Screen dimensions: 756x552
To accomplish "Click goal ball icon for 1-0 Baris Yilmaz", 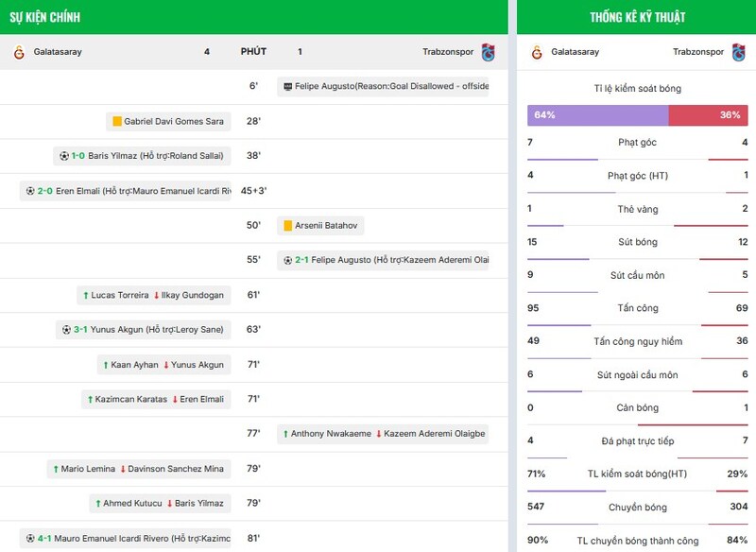I will tap(64, 156).
